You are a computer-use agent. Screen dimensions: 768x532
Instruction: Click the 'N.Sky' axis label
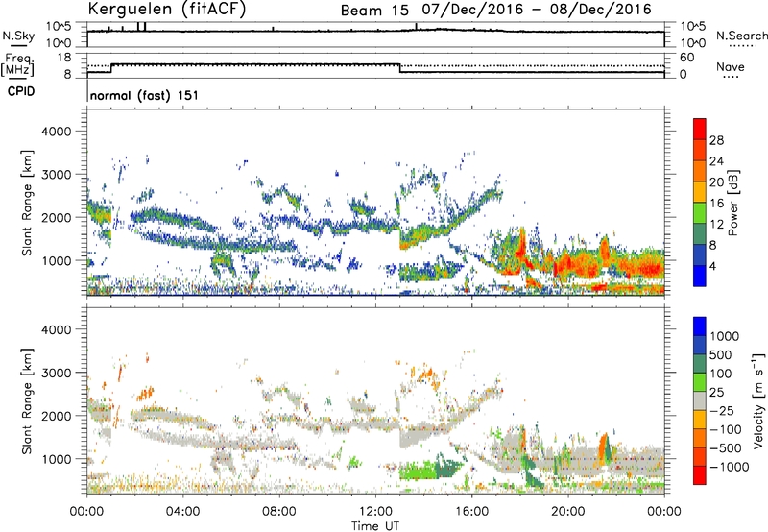(x=18, y=36)
